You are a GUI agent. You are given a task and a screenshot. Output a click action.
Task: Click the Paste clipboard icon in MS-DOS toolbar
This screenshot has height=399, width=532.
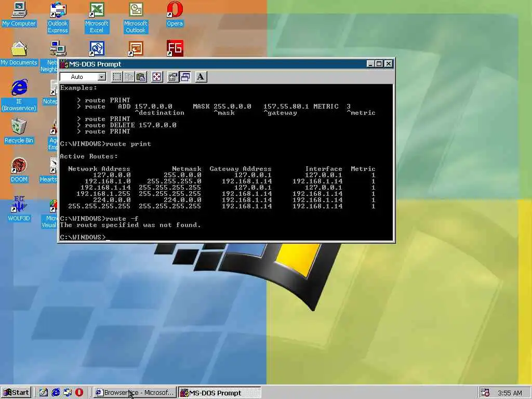pyautogui.click(x=141, y=77)
